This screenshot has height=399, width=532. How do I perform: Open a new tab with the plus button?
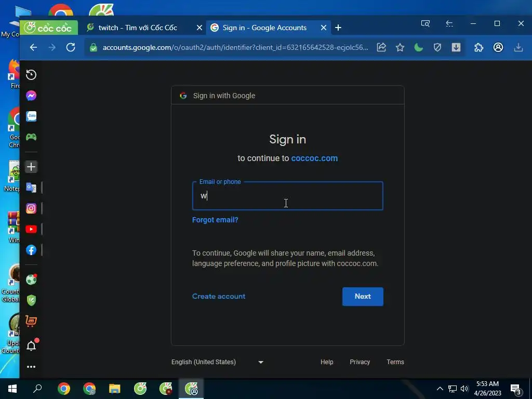coord(338,28)
